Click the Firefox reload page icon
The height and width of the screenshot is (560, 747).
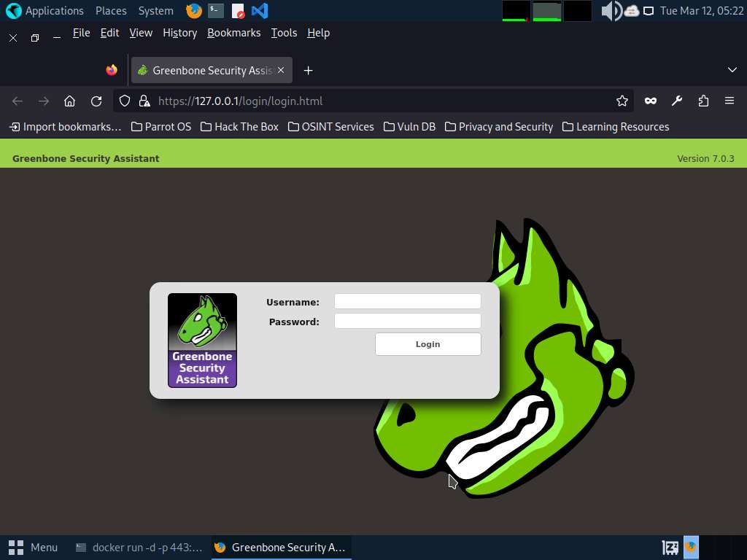[96, 101]
